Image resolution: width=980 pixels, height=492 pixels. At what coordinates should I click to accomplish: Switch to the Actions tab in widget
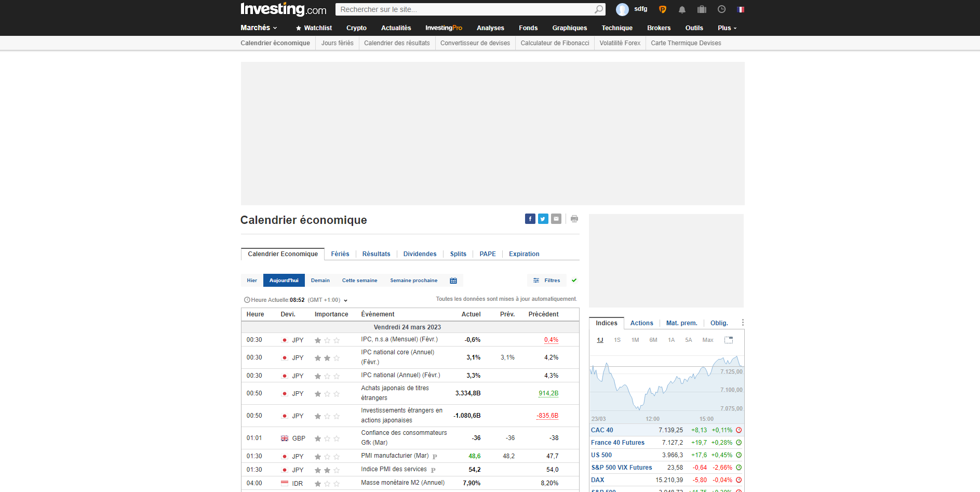[x=641, y=323]
